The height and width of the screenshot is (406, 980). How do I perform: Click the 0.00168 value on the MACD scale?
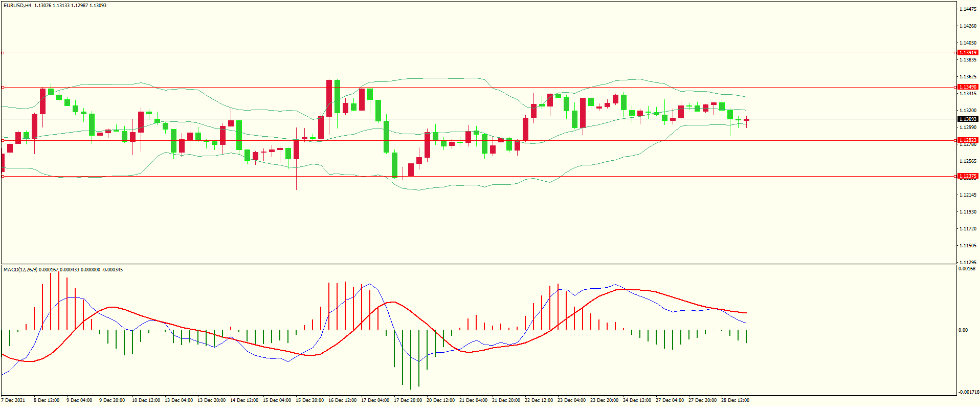[966, 269]
